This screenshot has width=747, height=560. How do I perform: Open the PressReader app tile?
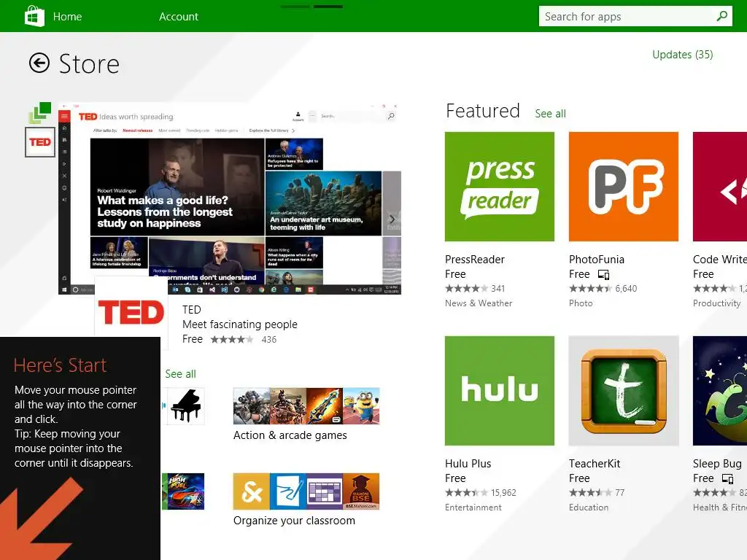(x=499, y=187)
